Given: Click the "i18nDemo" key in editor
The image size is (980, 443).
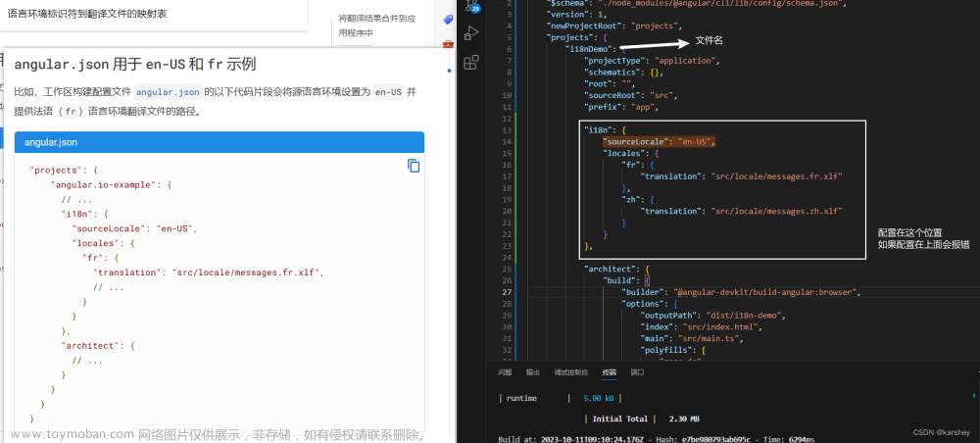Looking at the screenshot, I should [x=590, y=49].
